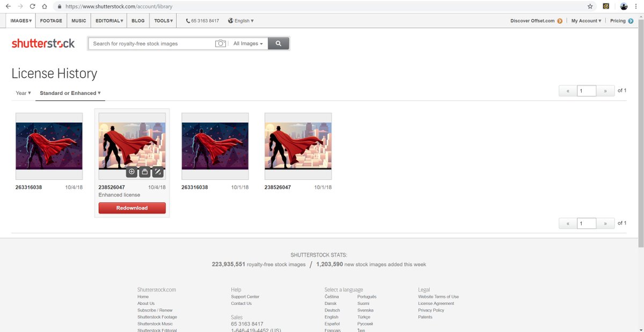Search by image using the camera icon
Screen dimensions: 644x332
coord(221,43)
